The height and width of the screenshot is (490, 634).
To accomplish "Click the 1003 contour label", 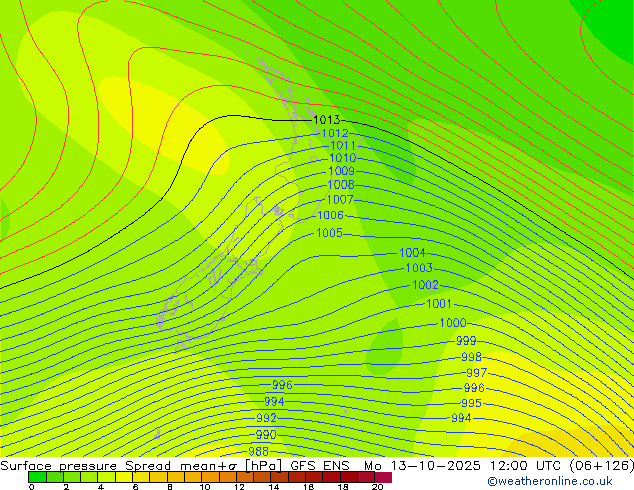I will click(419, 268).
